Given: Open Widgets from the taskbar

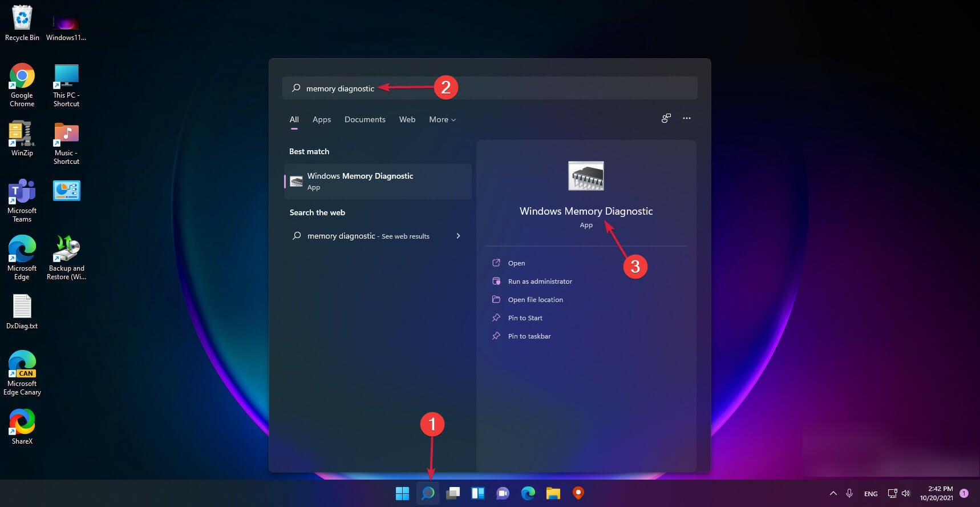Looking at the screenshot, I should (x=478, y=493).
